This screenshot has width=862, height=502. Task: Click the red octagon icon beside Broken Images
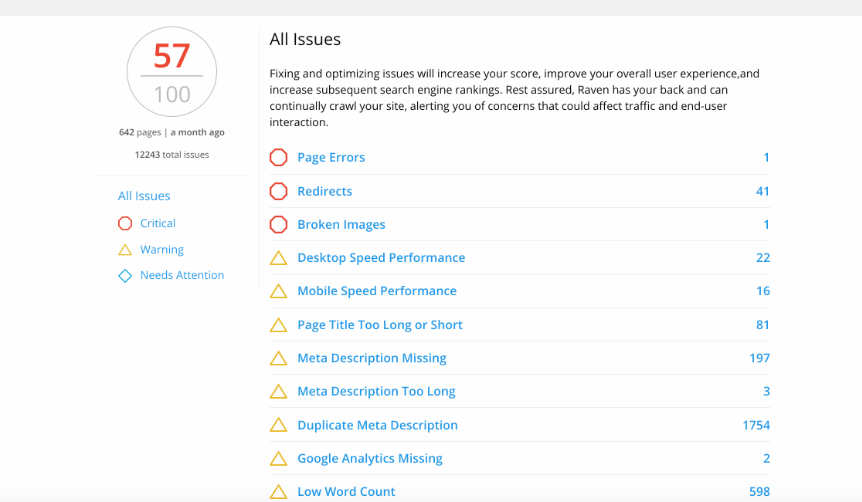(278, 224)
